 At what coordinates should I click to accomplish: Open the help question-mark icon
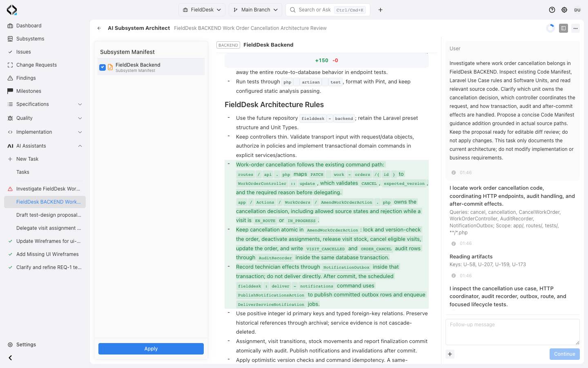(552, 10)
